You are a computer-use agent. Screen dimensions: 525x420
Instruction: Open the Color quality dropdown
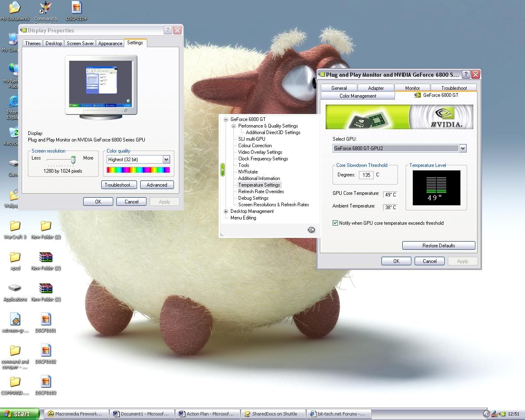[166, 160]
